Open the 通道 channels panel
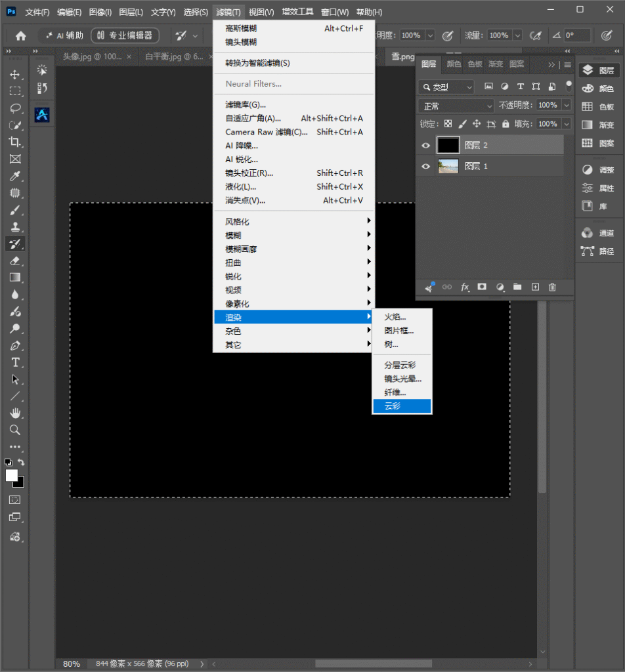This screenshot has width=625, height=672. point(599,233)
